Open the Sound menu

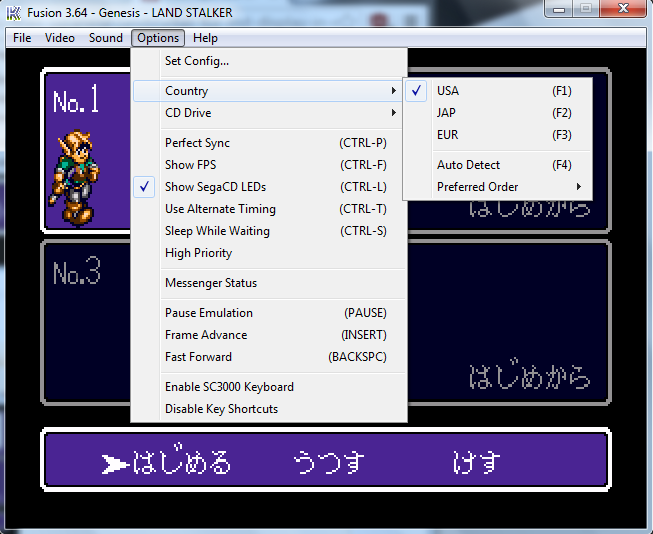coord(106,38)
